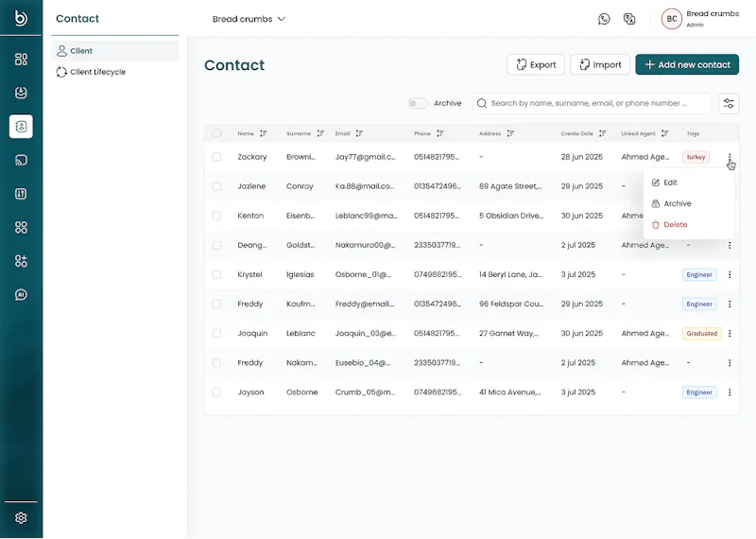Open the AI chat icon in the sidebar
The image size is (756, 539).
21,294
